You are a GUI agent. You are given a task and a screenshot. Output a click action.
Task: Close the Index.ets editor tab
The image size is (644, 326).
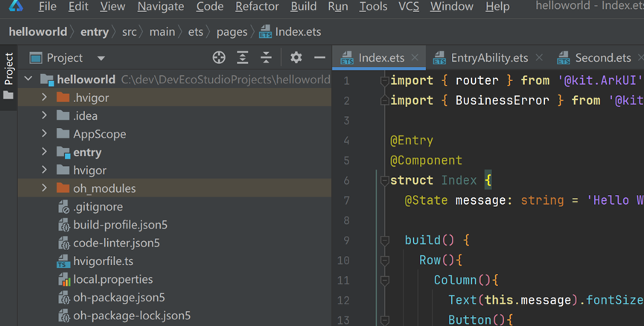[x=415, y=58]
